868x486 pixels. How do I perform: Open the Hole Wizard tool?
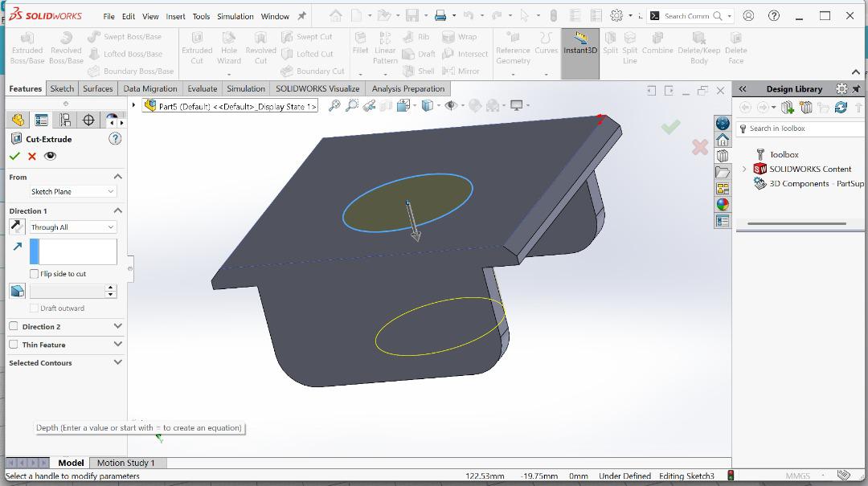point(228,48)
